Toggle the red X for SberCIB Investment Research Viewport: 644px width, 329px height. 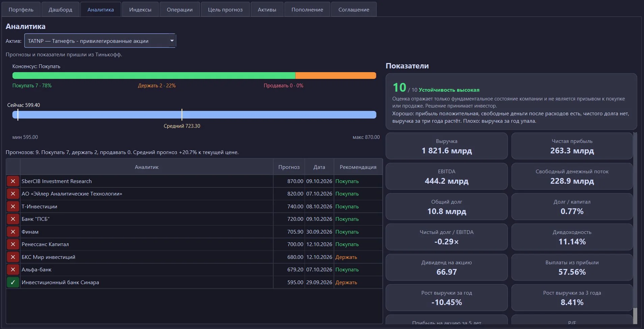tap(13, 181)
